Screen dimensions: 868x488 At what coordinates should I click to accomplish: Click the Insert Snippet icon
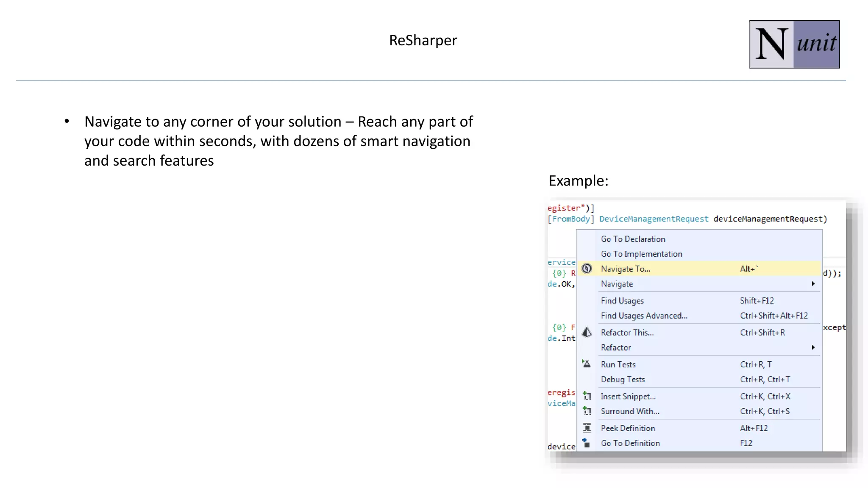(x=587, y=396)
